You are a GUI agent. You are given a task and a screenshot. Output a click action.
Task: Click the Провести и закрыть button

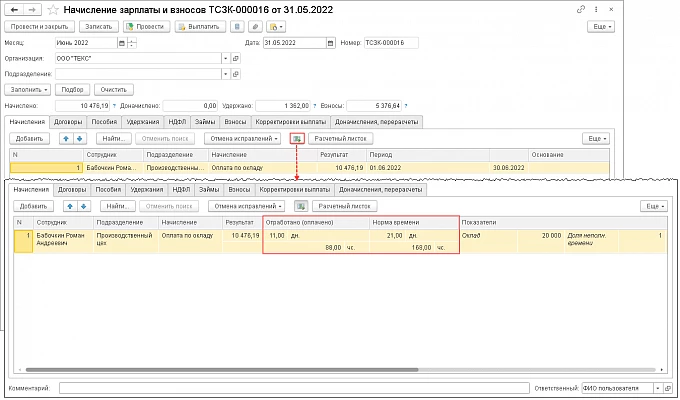coord(39,26)
